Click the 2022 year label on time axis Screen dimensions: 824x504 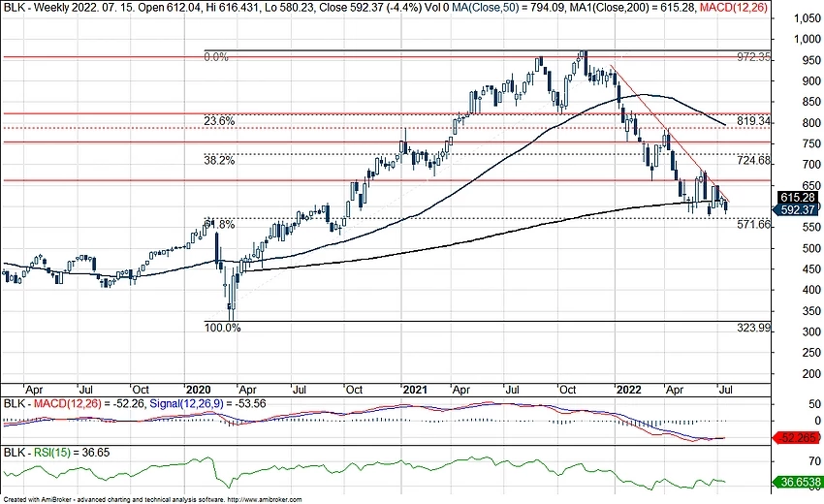tap(629, 390)
